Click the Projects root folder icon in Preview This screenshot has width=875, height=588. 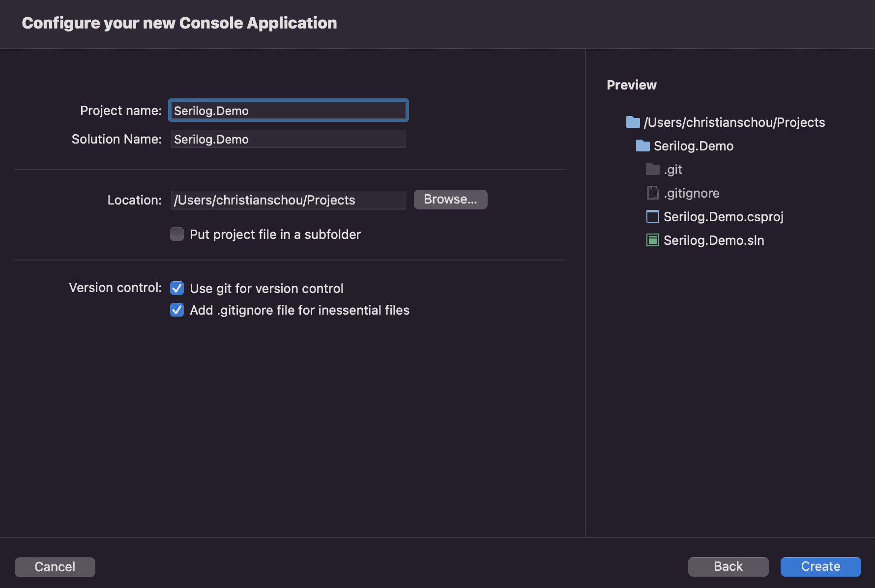tap(633, 122)
